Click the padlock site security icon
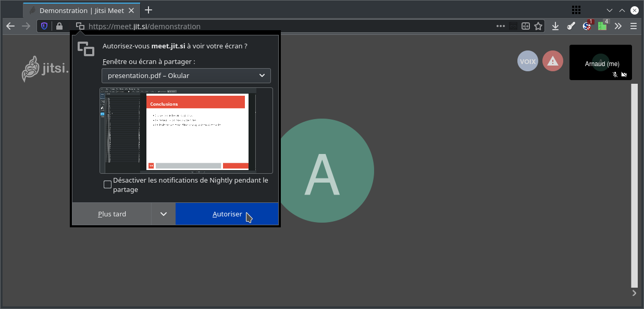Screen dimensions: 644x309 (x=59, y=26)
